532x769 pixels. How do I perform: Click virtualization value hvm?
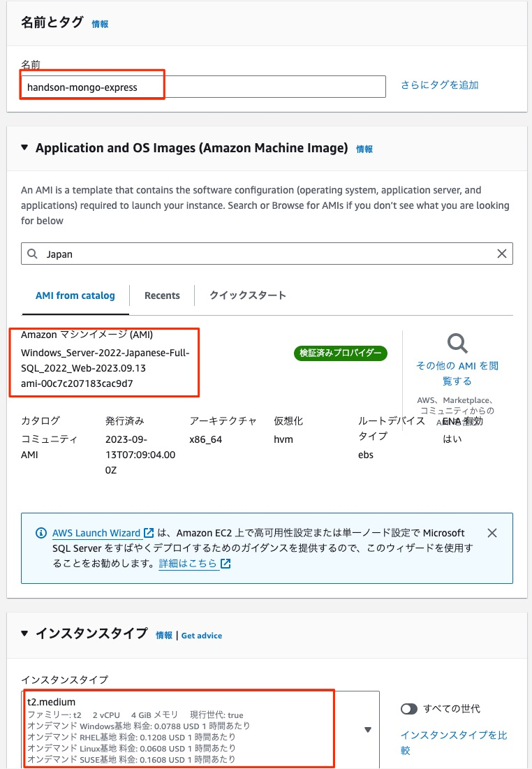[x=283, y=439]
